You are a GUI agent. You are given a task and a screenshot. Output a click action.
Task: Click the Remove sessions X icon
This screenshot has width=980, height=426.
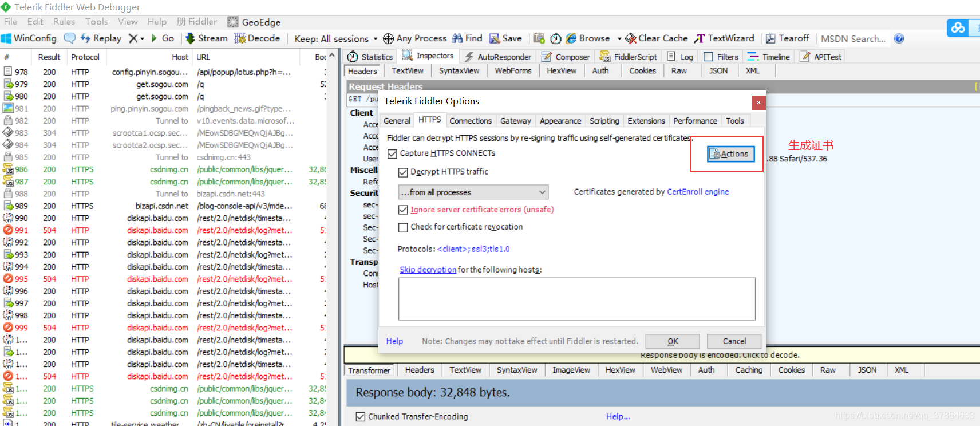[x=133, y=38]
